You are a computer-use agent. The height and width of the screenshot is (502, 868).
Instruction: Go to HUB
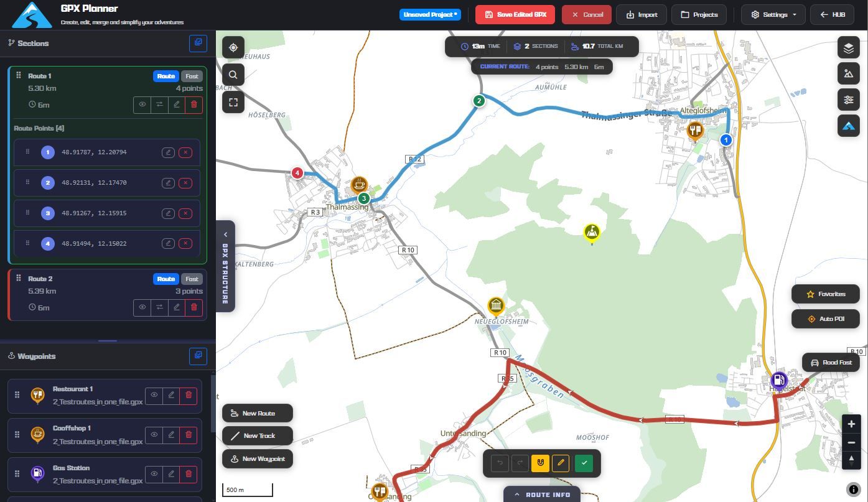[x=832, y=14]
